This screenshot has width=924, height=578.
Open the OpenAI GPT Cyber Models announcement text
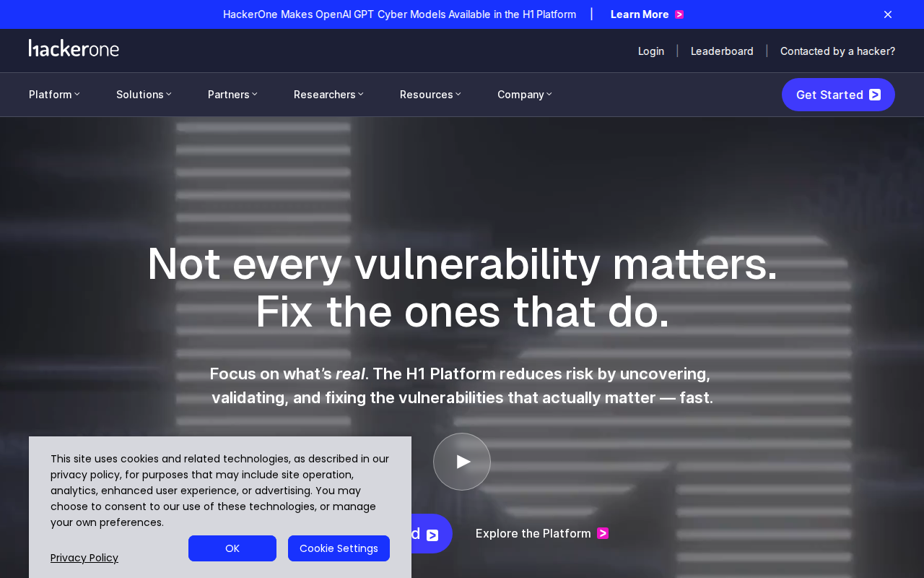click(x=399, y=14)
